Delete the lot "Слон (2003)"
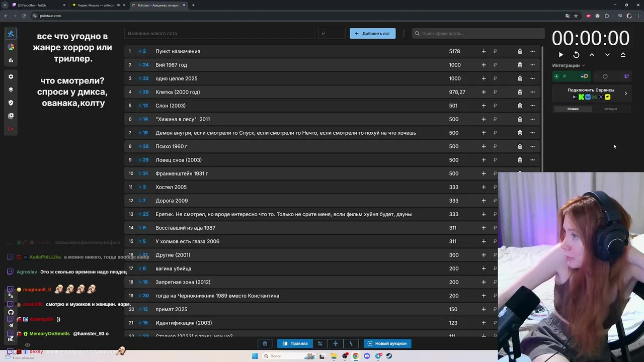This screenshot has width=644, height=362. point(520,106)
